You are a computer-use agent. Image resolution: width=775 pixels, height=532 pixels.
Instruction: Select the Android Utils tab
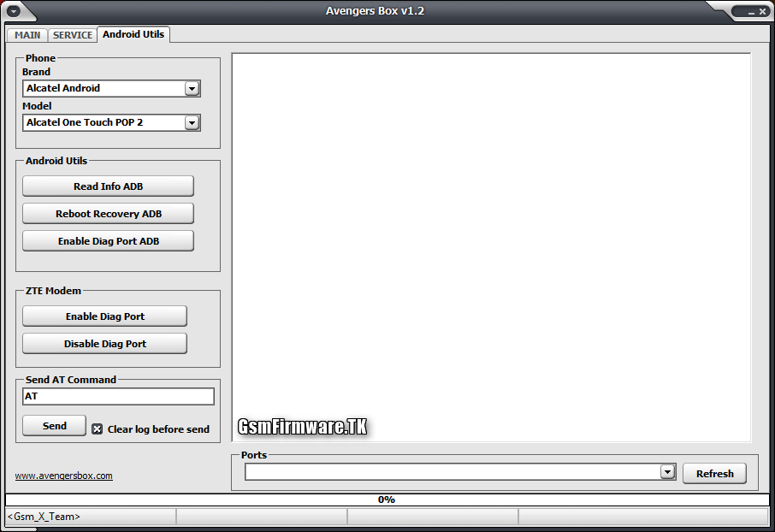click(x=133, y=34)
